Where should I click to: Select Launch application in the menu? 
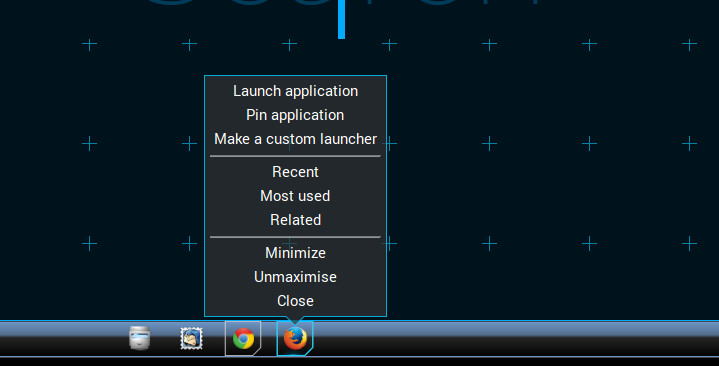click(295, 91)
